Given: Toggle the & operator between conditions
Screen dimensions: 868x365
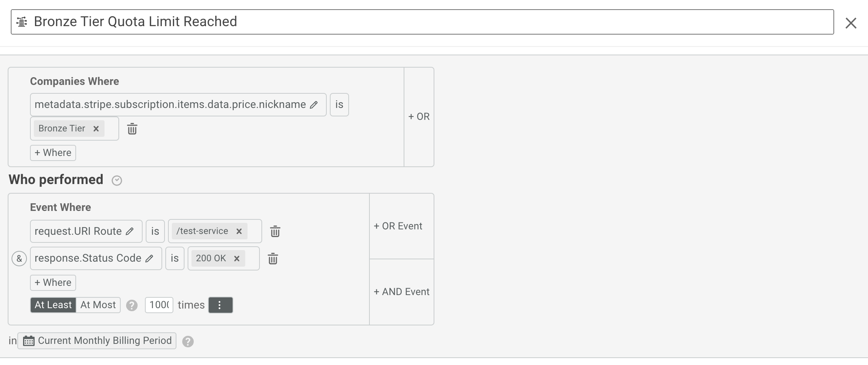Looking at the screenshot, I should point(19,259).
